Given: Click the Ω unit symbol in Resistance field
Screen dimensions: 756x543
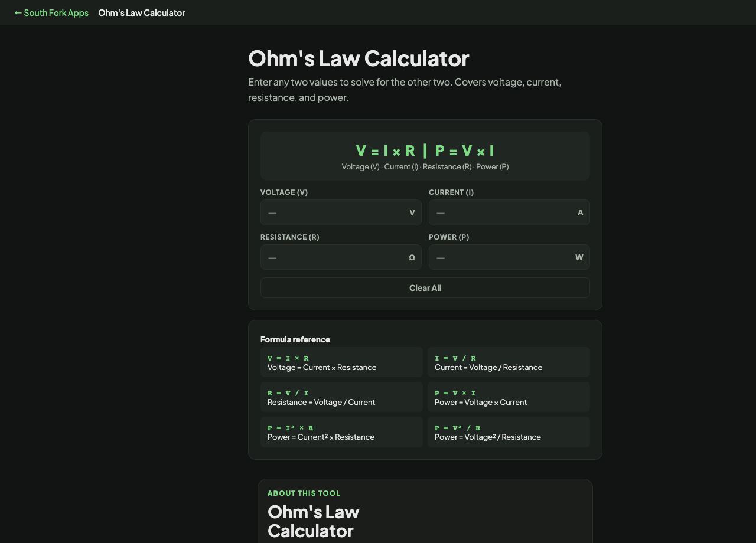Looking at the screenshot, I should point(412,257).
